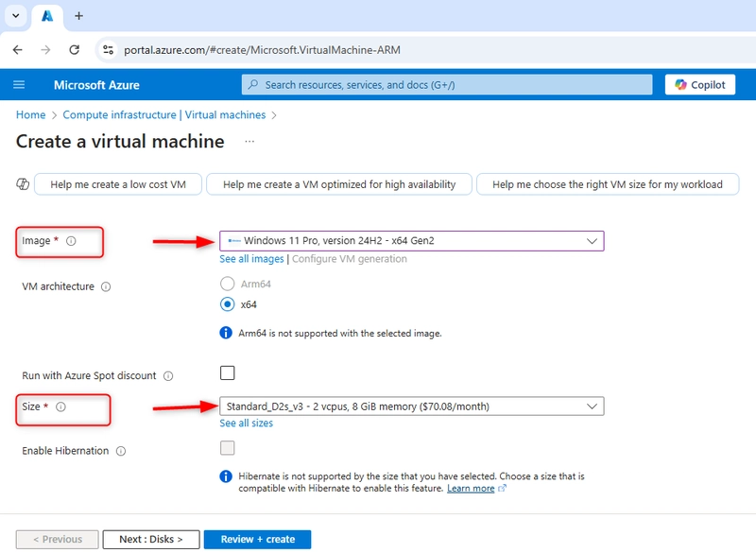Open the tab search dropdown arrow

15,16
